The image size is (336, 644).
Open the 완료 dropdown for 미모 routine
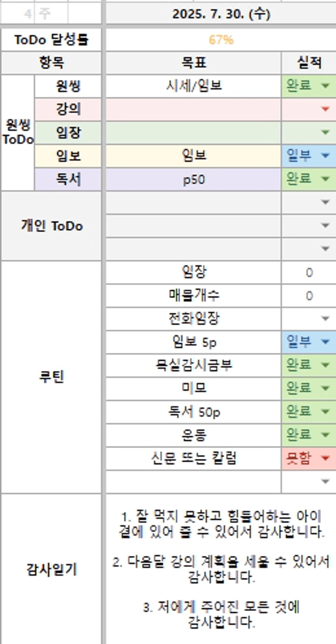pos(325,388)
